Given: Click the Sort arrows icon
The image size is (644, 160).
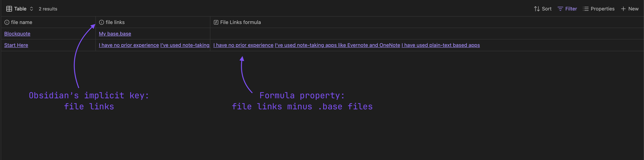Looking at the screenshot, I should click(x=537, y=9).
